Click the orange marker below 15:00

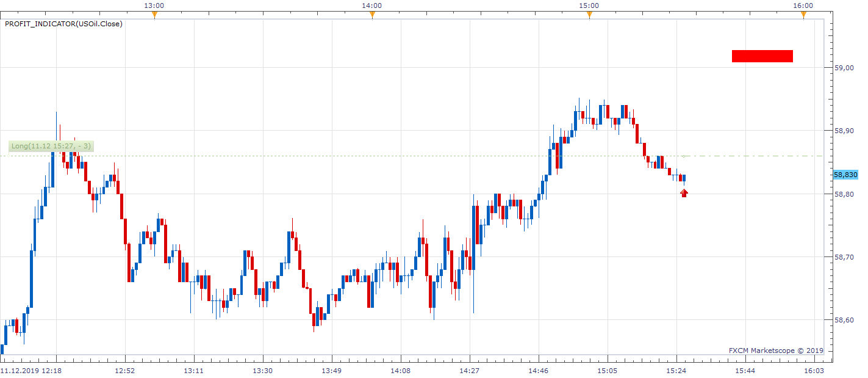tap(589, 15)
